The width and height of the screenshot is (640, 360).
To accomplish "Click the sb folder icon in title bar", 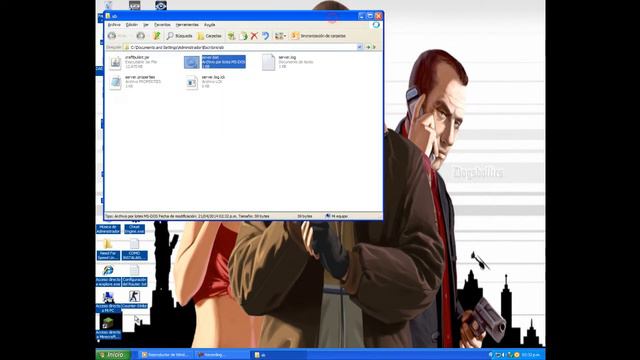I will (x=108, y=16).
